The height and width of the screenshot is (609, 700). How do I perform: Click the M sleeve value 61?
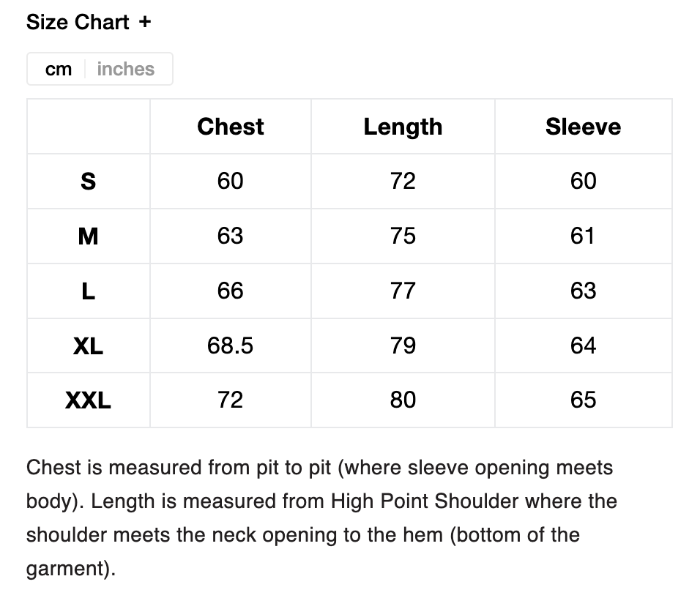pyautogui.click(x=583, y=236)
